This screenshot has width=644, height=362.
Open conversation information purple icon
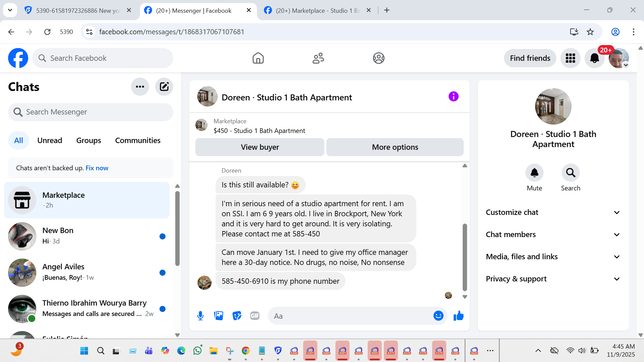tap(453, 96)
